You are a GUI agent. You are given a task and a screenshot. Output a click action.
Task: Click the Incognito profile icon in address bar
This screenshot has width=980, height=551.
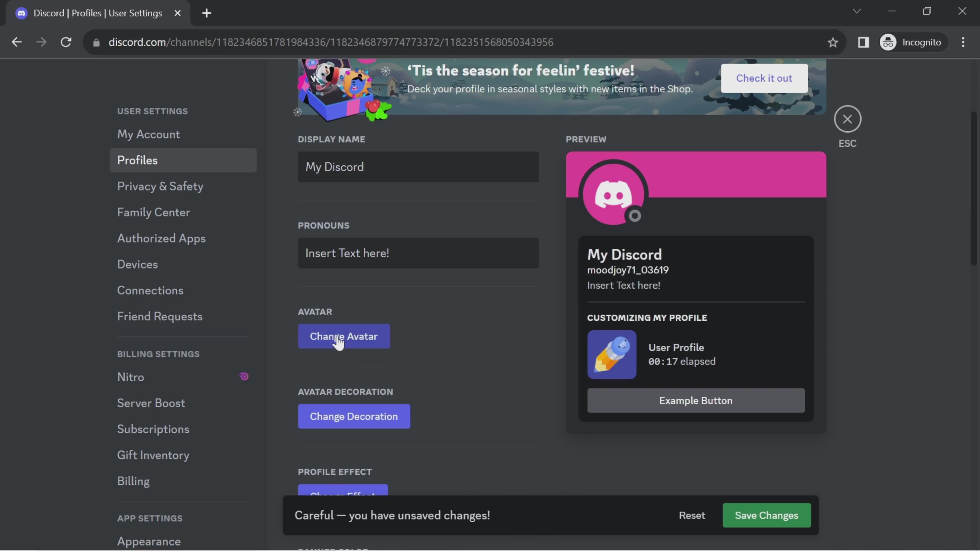pos(888,42)
